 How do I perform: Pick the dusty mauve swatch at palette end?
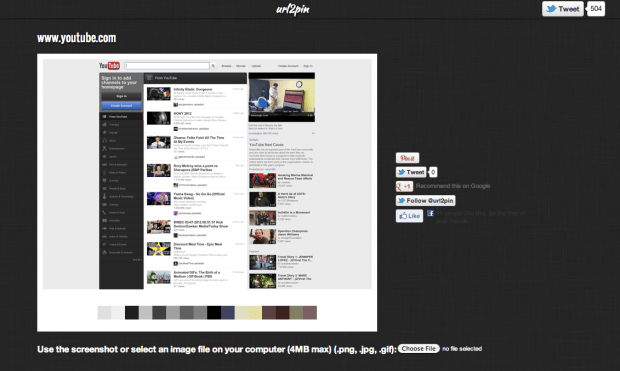(x=310, y=312)
